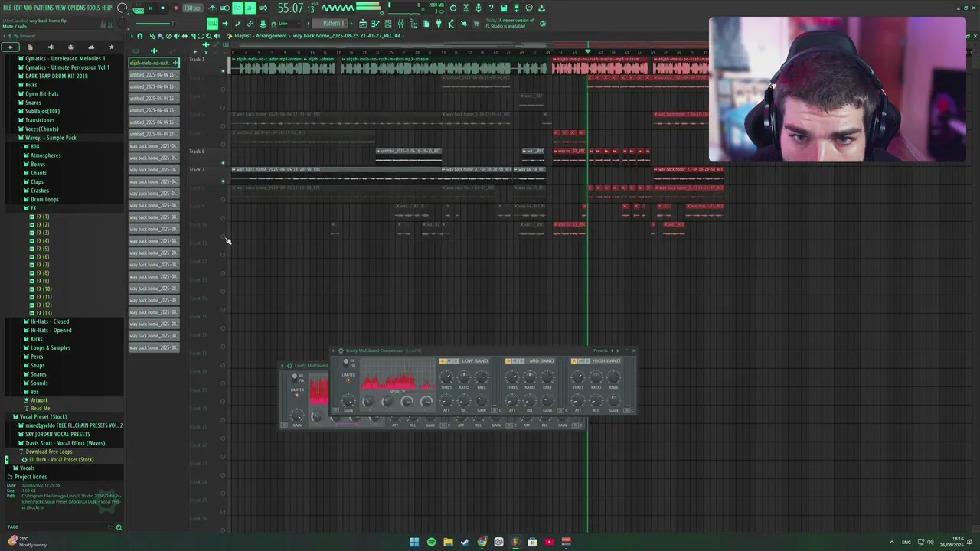
Task: Open the compressor Presets menu
Action: pos(600,350)
